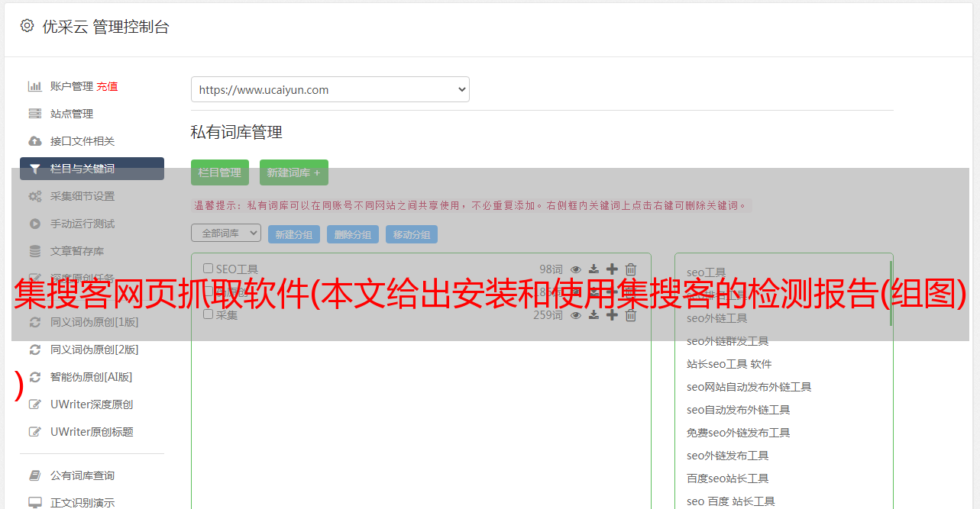
Task: Delete the 采集 library with trash icon
Action: [x=631, y=315]
